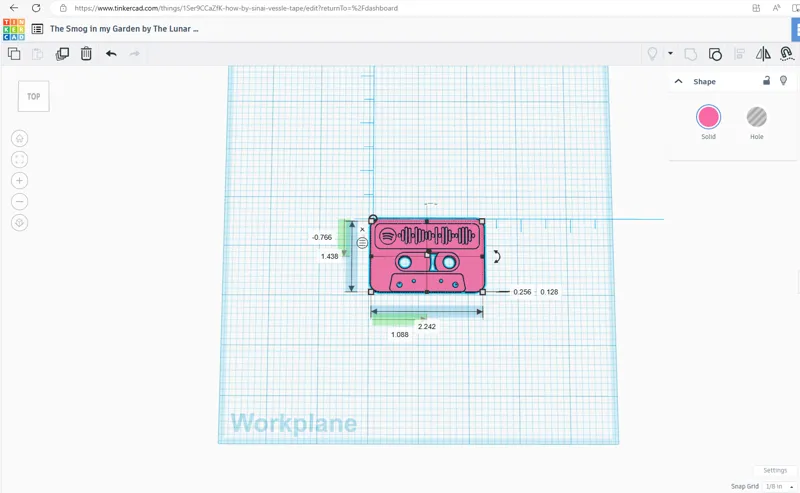
Task: Click the pink cassette tape shape
Action: click(x=427, y=256)
